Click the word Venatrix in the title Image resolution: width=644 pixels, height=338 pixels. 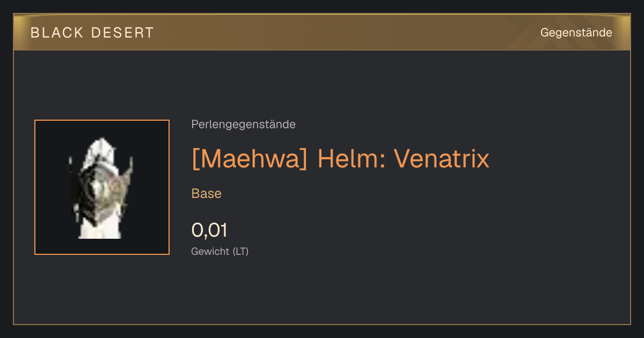point(442,159)
